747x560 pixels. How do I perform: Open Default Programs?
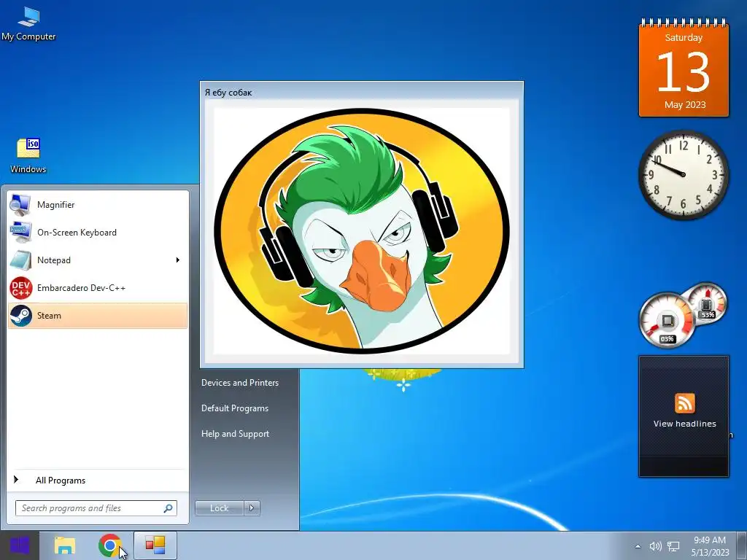235,408
